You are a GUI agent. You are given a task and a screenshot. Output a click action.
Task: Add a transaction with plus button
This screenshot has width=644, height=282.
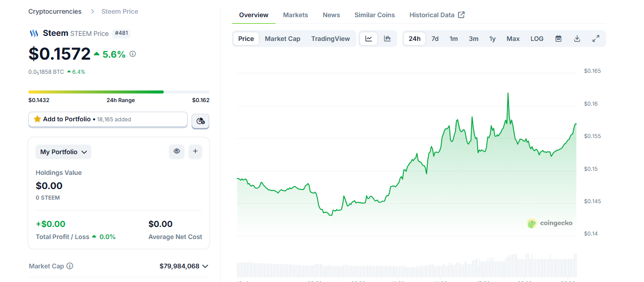pyautogui.click(x=195, y=151)
